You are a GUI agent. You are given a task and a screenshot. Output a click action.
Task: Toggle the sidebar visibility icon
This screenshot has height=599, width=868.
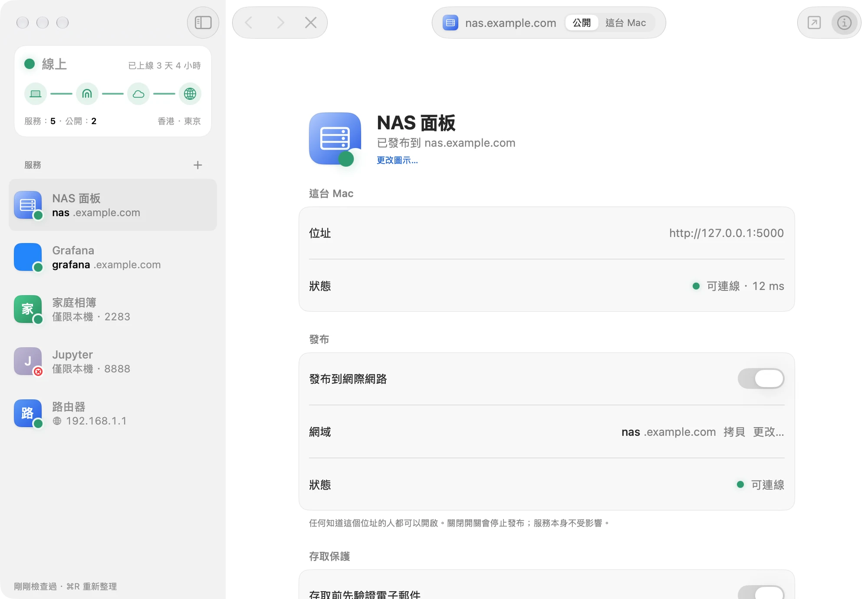coord(203,23)
